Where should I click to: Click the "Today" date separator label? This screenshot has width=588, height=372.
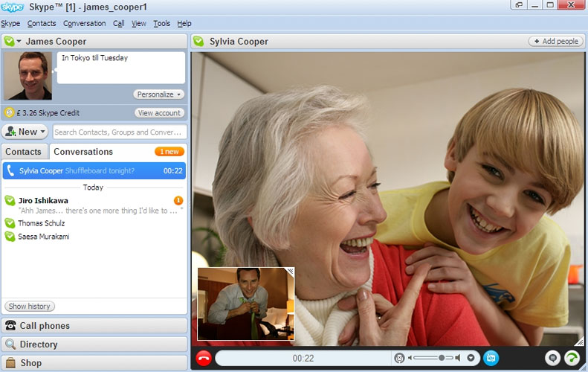93,187
